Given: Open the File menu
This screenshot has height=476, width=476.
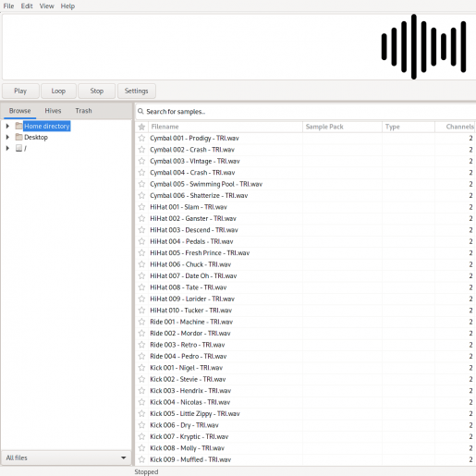Looking at the screenshot, I should tap(8, 6).
